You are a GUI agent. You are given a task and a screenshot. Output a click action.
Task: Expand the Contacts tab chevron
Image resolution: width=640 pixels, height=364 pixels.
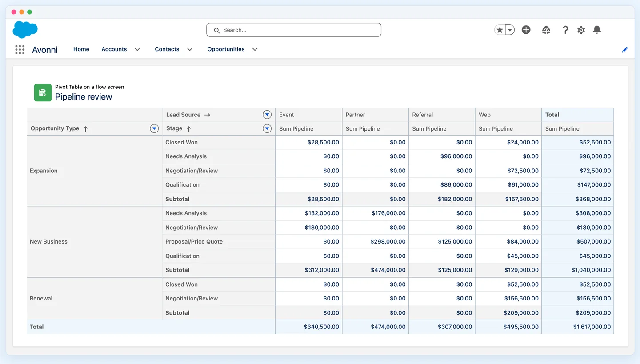(x=190, y=49)
